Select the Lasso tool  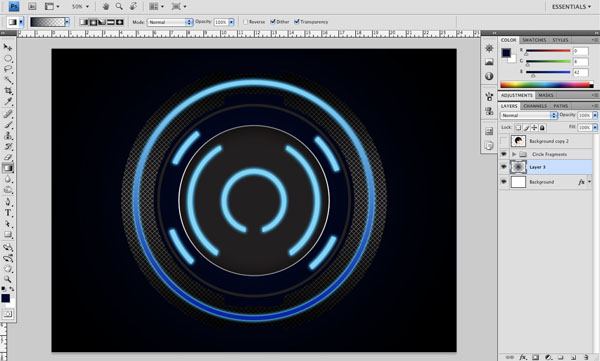(8, 69)
